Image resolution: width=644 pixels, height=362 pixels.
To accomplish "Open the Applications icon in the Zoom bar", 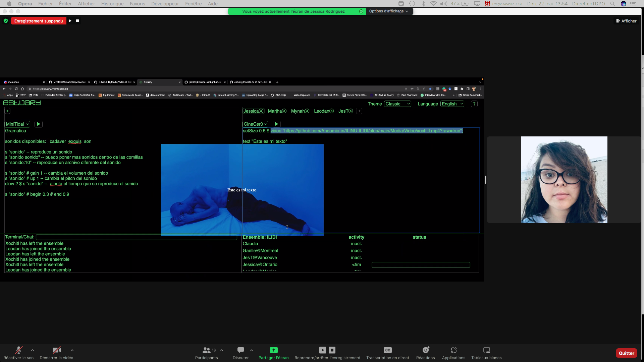I will pos(453,350).
